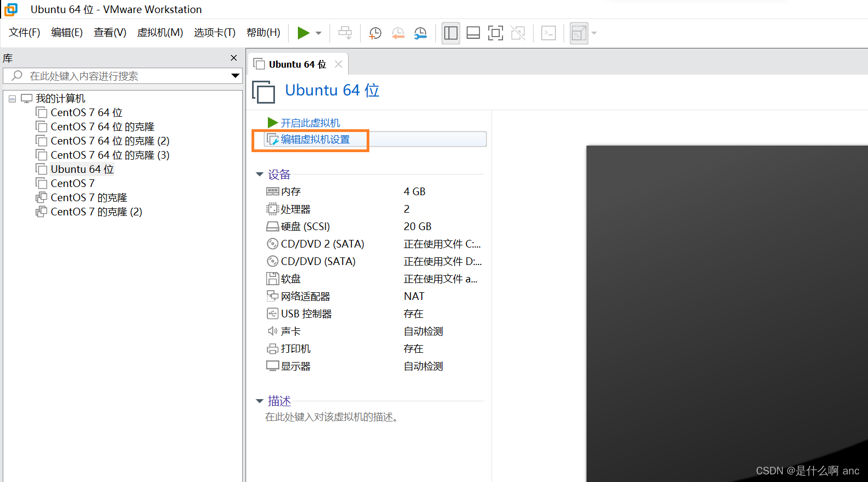868x482 pixels.
Task: Click the 打印机 printer device row
Action: coord(375,349)
